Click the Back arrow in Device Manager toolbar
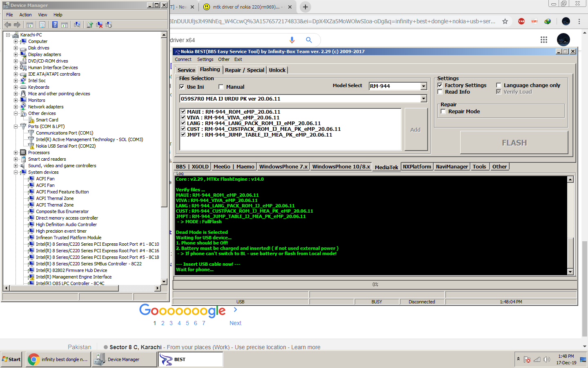This screenshot has width=588, height=368. click(8, 25)
